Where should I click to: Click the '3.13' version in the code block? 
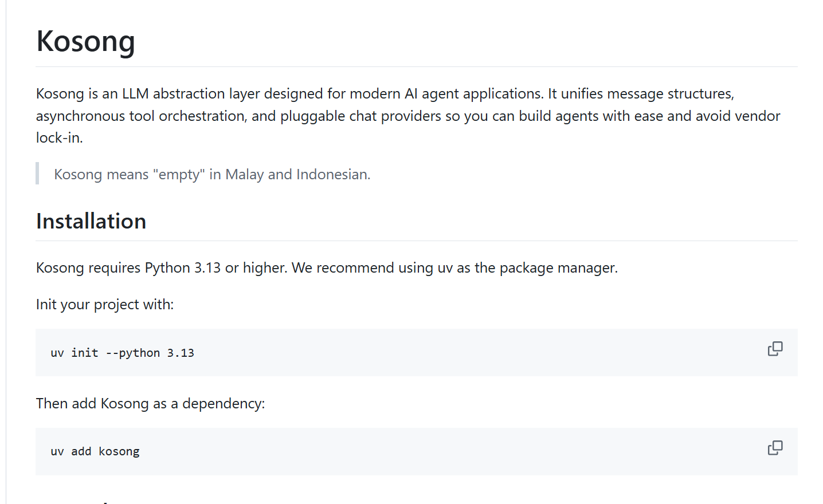181,353
